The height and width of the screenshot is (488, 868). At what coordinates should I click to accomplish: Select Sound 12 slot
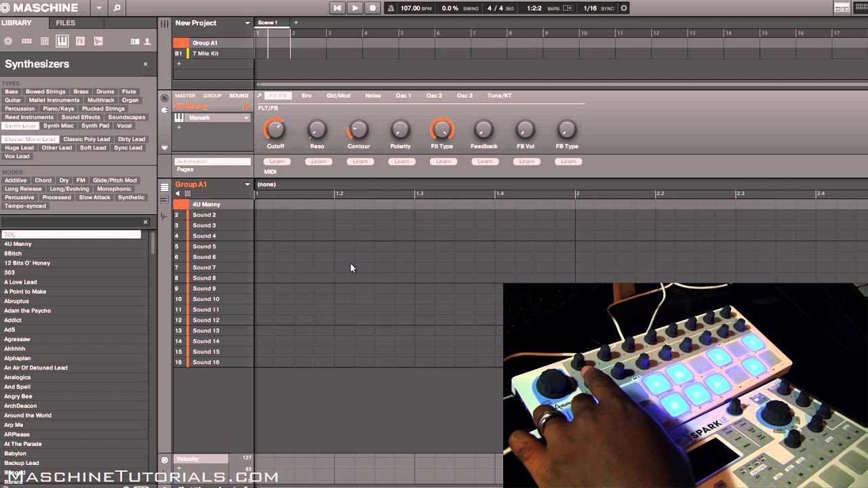coord(214,321)
